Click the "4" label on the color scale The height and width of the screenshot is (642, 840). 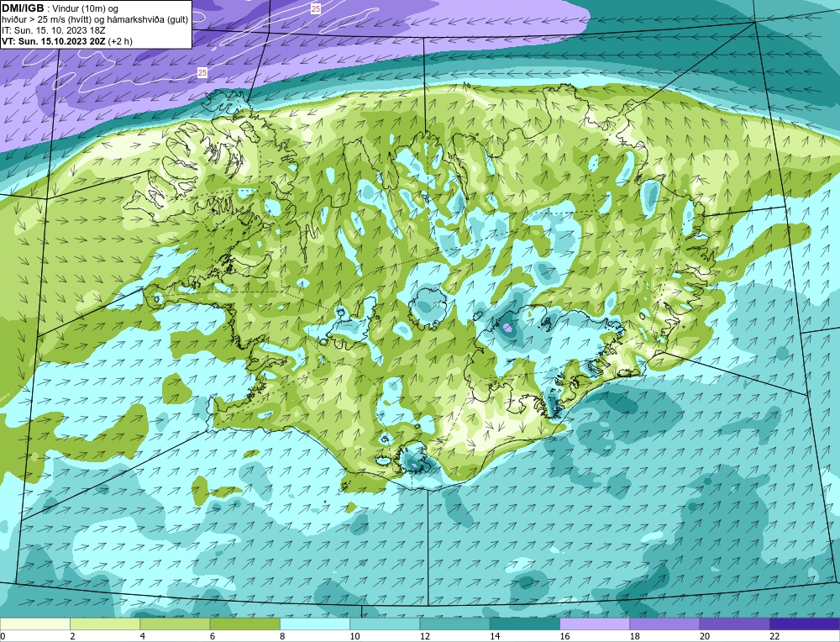(x=143, y=636)
